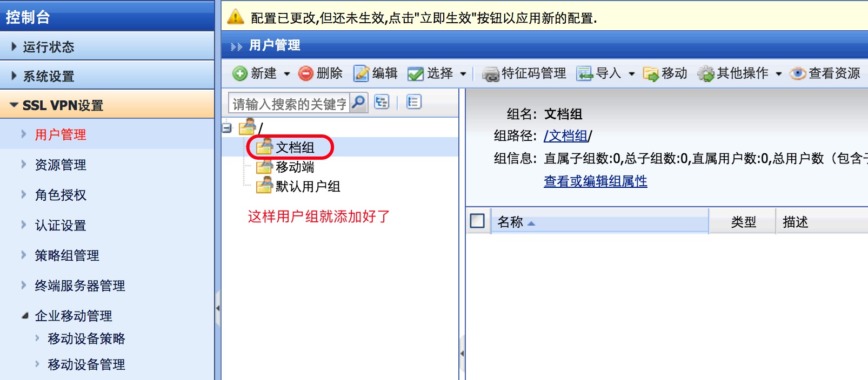Click the search magnifier icon
The height and width of the screenshot is (380, 868).
tap(358, 103)
